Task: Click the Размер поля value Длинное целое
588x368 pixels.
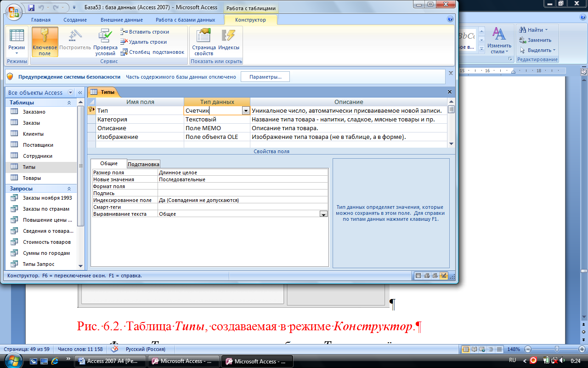Action: click(x=243, y=172)
